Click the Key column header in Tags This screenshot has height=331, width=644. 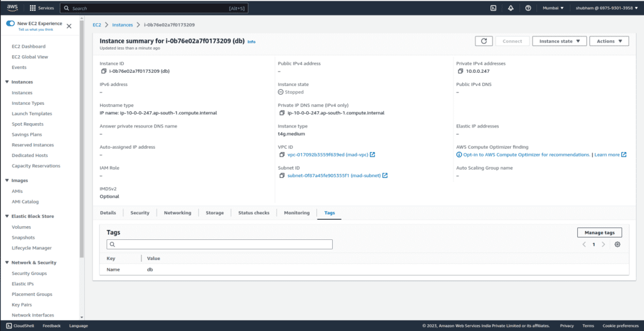[x=111, y=258]
